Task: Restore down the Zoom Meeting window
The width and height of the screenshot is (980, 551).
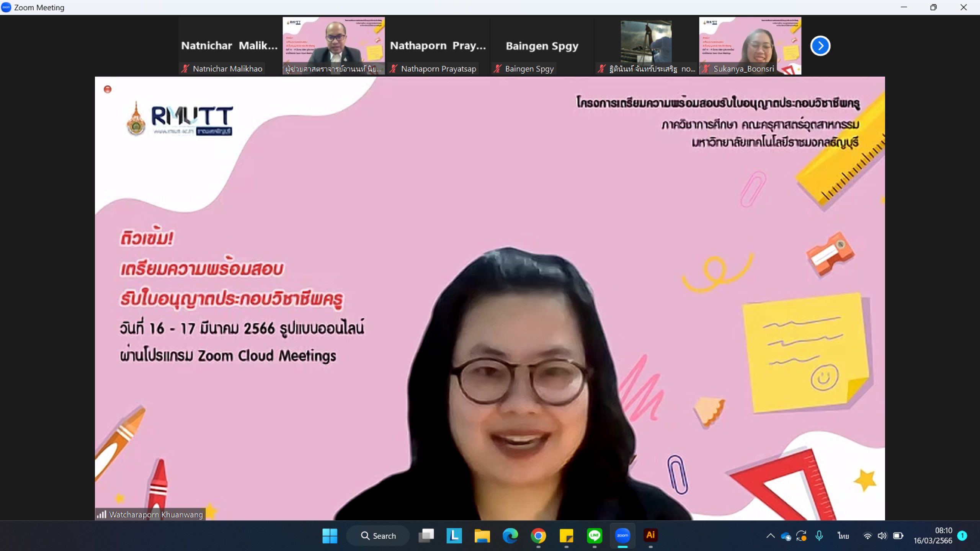Action: [933, 7]
